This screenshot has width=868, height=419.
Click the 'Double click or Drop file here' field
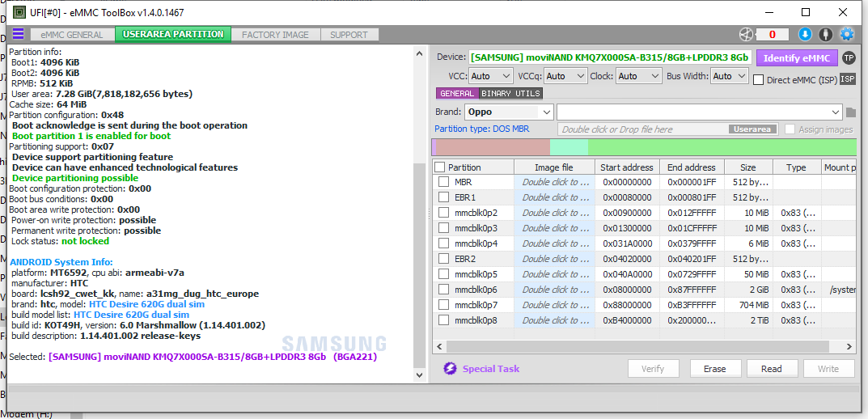tap(667, 129)
